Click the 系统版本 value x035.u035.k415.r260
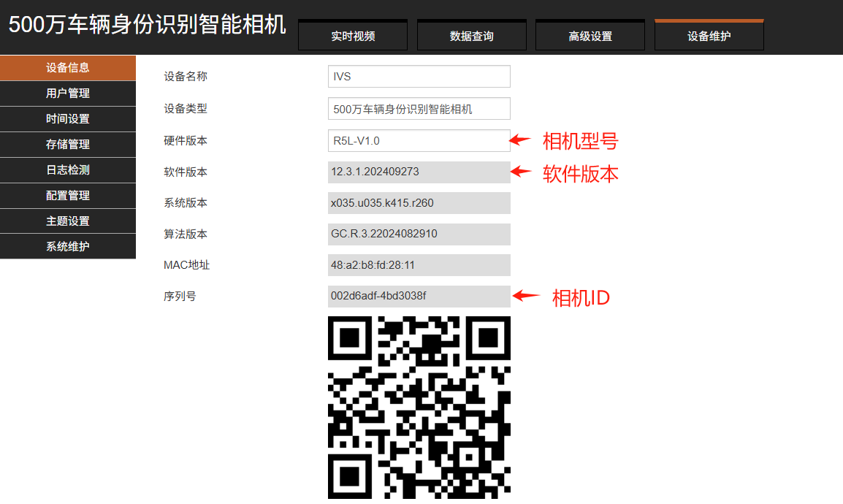 (419, 203)
